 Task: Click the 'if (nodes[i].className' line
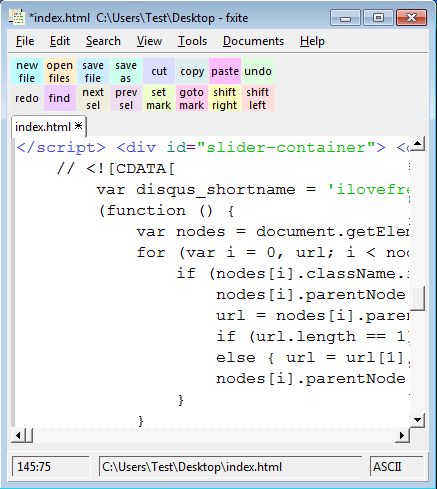(x=293, y=274)
